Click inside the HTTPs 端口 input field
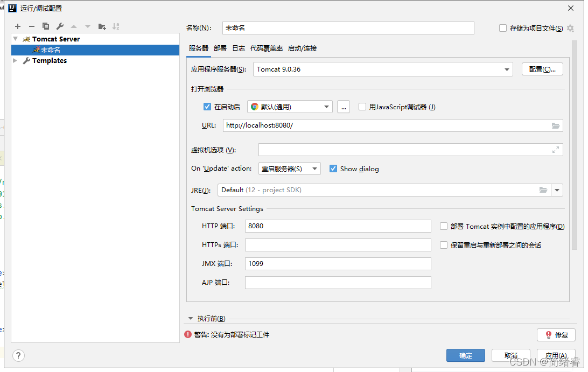The height and width of the screenshot is (372, 588). coord(338,244)
